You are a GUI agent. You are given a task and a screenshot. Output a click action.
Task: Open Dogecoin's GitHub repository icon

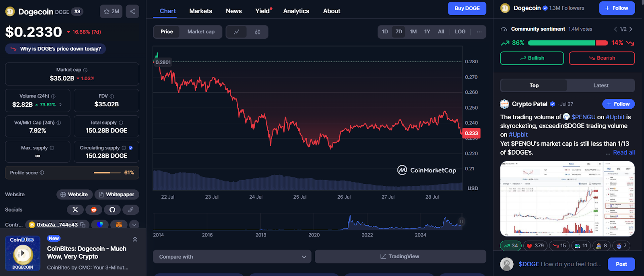pyautogui.click(x=112, y=210)
